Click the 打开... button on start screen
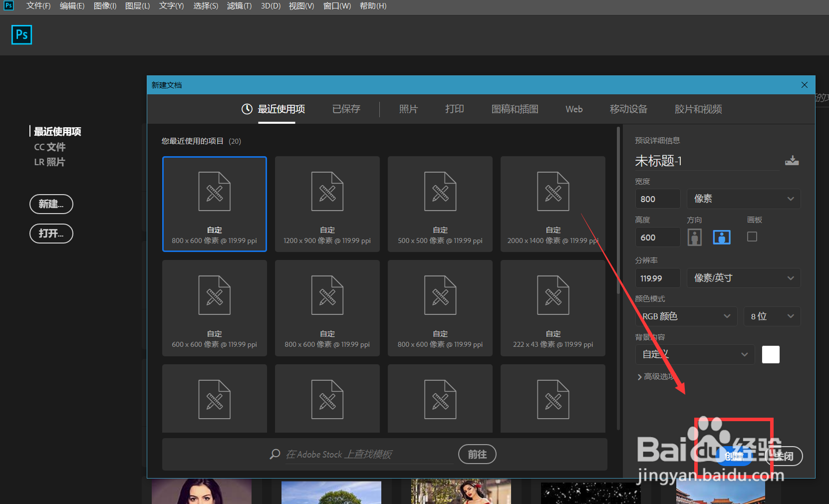Screen dimensions: 829x504 point(51,234)
